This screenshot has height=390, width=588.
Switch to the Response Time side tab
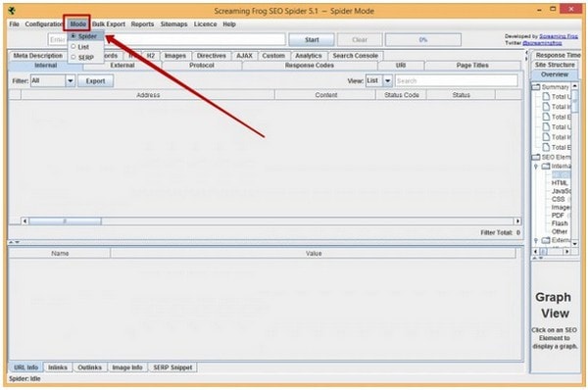point(558,55)
